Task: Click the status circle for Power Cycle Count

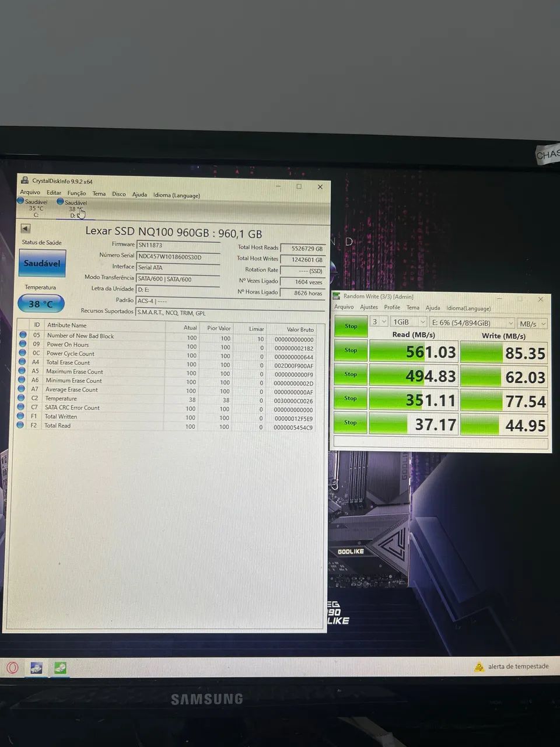Action: (23, 353)
